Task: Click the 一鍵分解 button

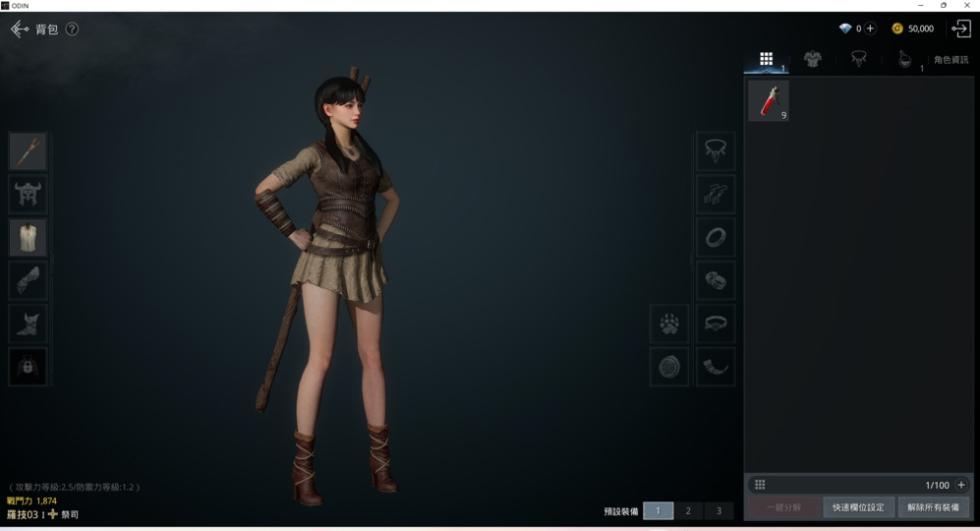Action: coord(783,507)
